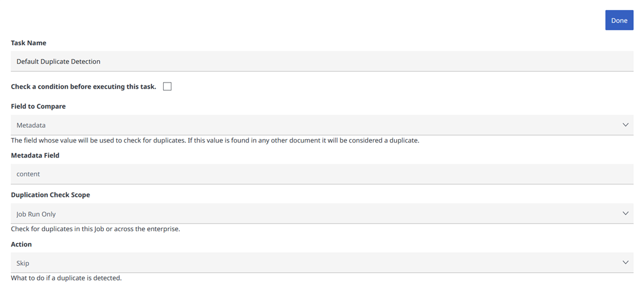The image size is (644, 293).
Task: Click the 'Check a condition before executing' label
Action: click(x=84, y=87)
